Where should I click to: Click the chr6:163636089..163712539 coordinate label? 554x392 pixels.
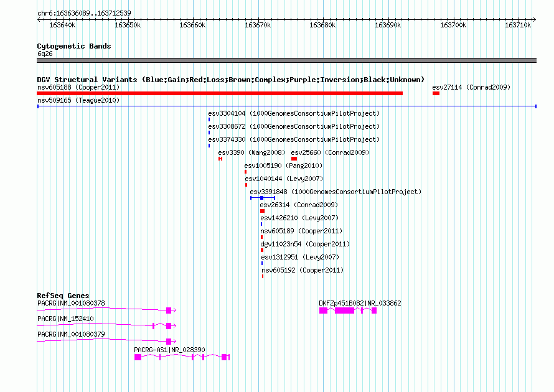84,13
